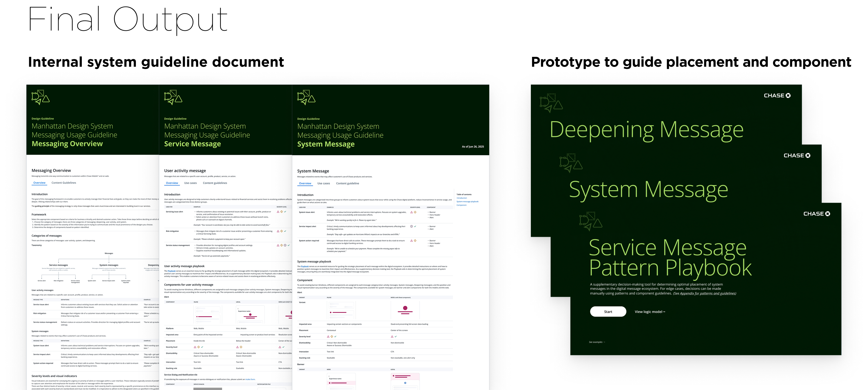The image size is (868, 390).
Task: Click Service messages node in taxonomy diagram
Action: tap(58, 265)
